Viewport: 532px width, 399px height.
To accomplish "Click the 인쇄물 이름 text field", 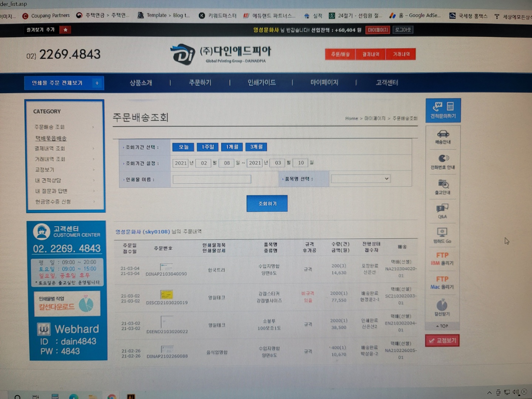I will tap(212, 180).
